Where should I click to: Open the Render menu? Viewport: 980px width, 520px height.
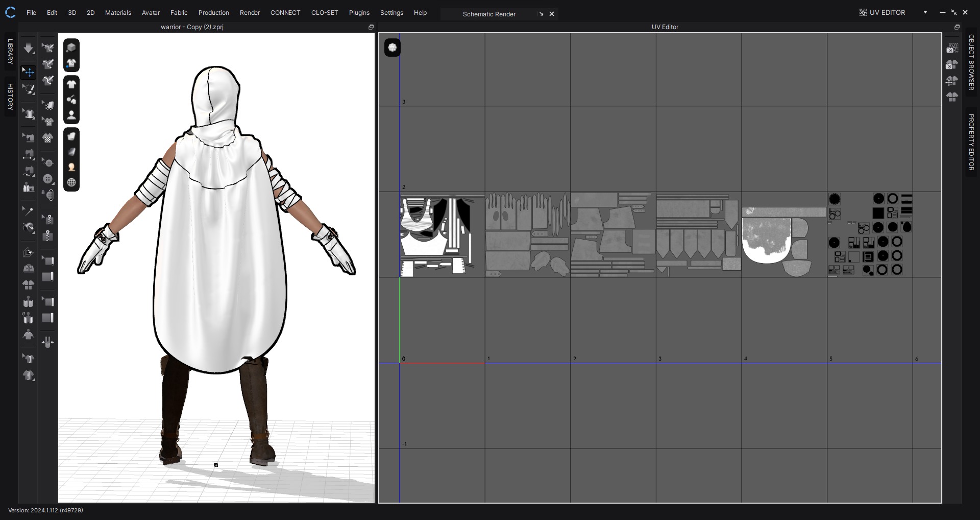click(250, 13)
